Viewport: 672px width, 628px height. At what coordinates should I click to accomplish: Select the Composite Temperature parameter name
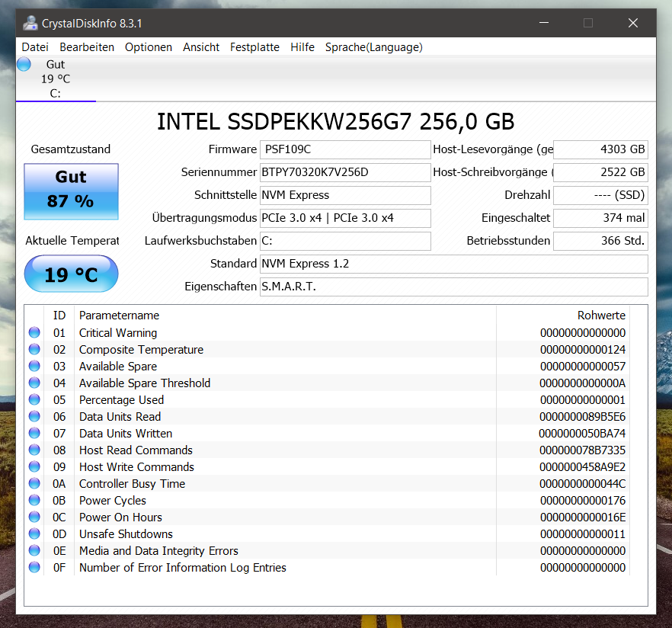(141, 349)
